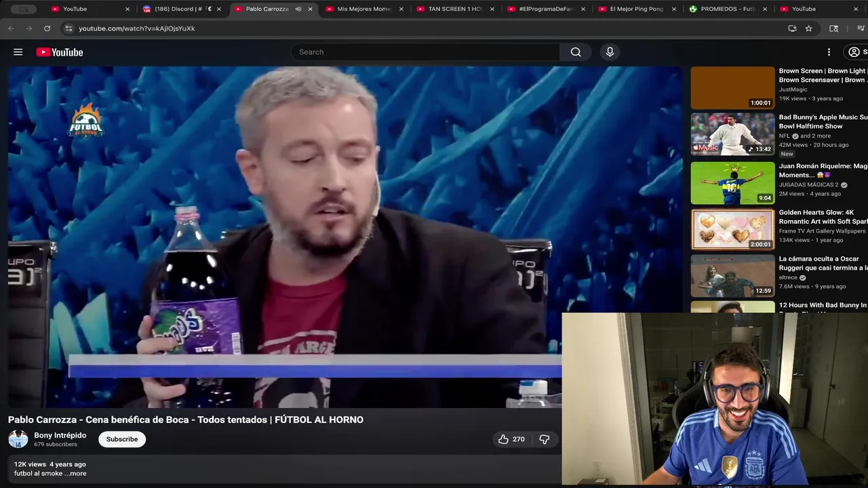The image size is (868, 488).
Task: Open browser side panel icon
Action: [x=834, y=28]
